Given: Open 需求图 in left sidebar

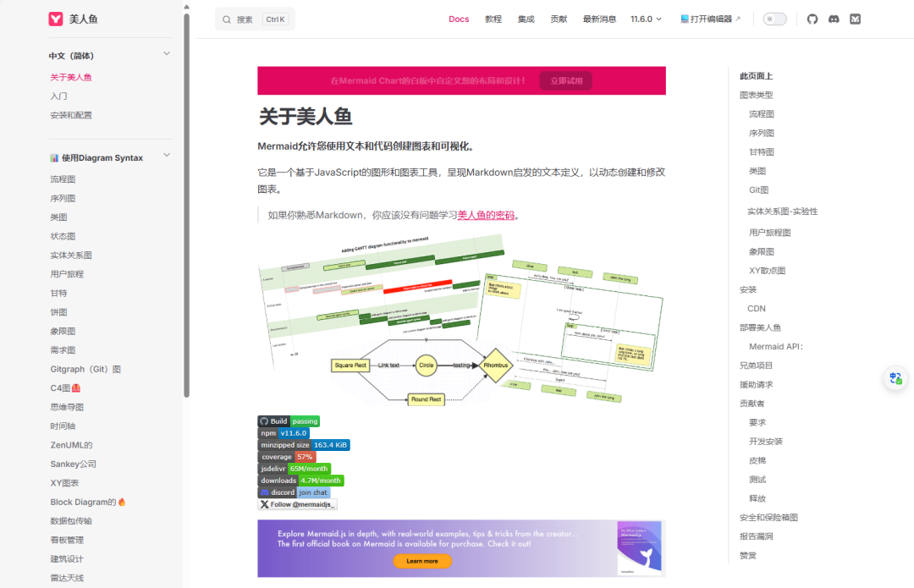Looking at the screenshot, I should [x=63, y=350].
